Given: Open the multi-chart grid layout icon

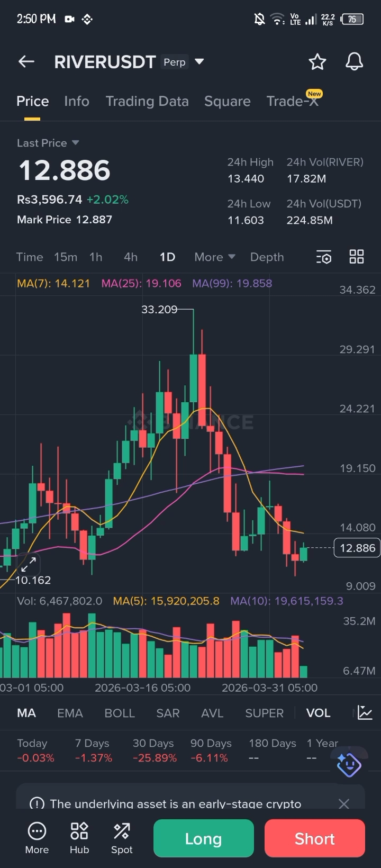Looking at the screenshot, I should coord(357,257).
